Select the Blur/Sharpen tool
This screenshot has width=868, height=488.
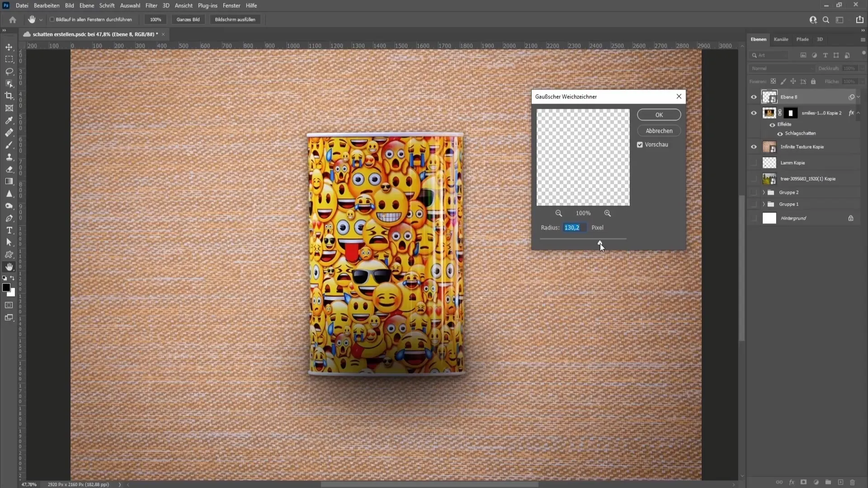(9, 193)
